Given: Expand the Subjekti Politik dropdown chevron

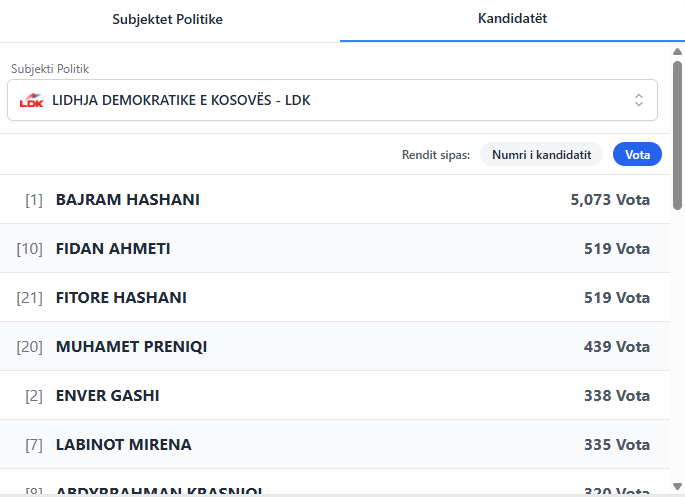Looking at the screenshot, I should (x=639, y=100).
